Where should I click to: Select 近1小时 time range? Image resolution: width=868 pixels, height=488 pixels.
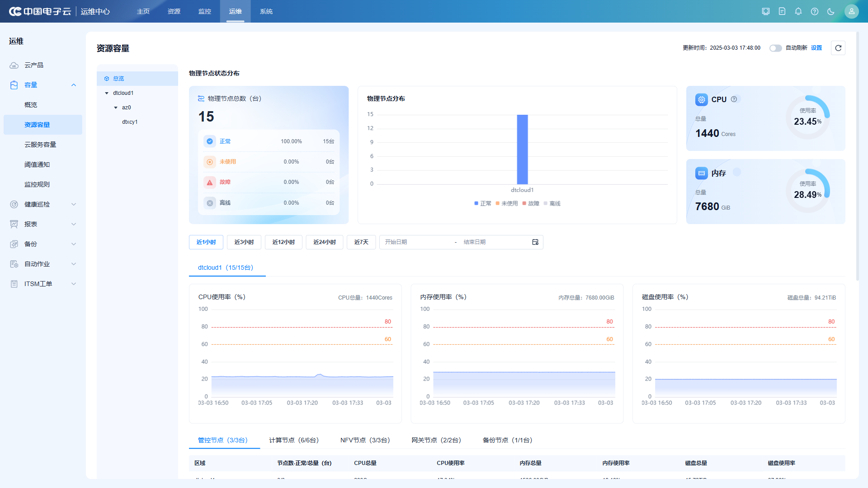[206, 242]
